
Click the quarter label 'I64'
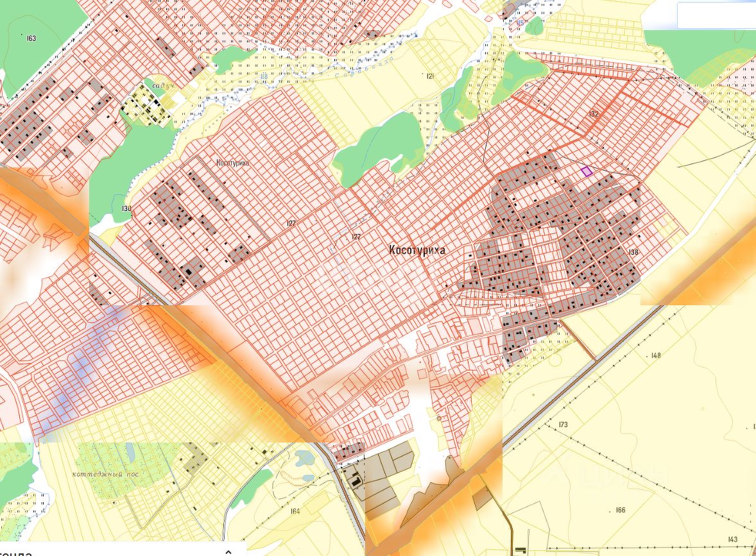click(x=295, y=511)
